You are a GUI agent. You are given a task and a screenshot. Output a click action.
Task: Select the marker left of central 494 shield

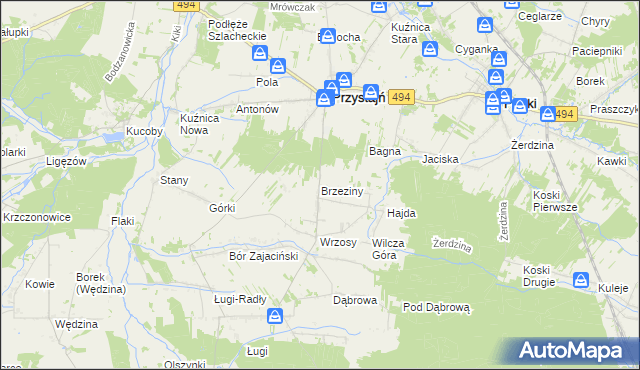click(x=371, y=92)
